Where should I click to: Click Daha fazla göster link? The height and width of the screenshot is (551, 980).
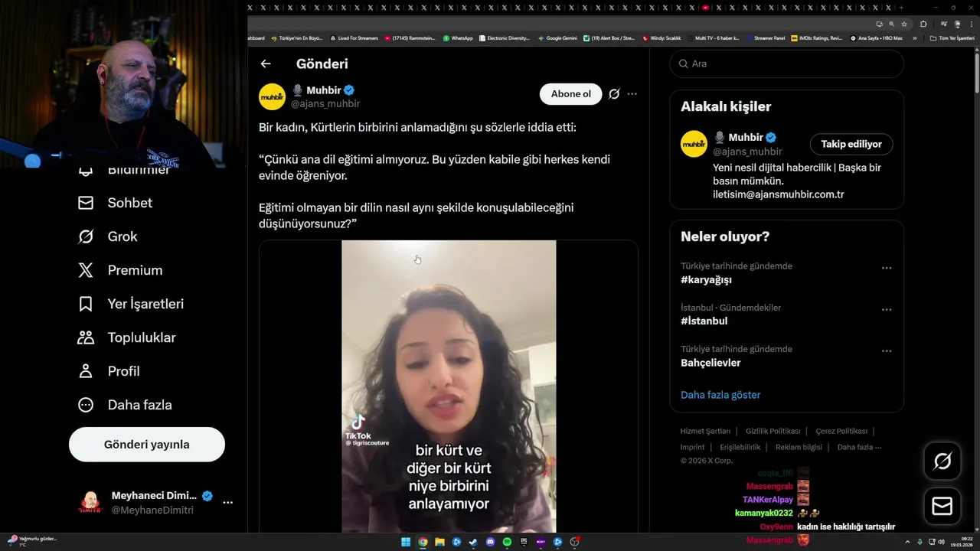pos(720,395)
